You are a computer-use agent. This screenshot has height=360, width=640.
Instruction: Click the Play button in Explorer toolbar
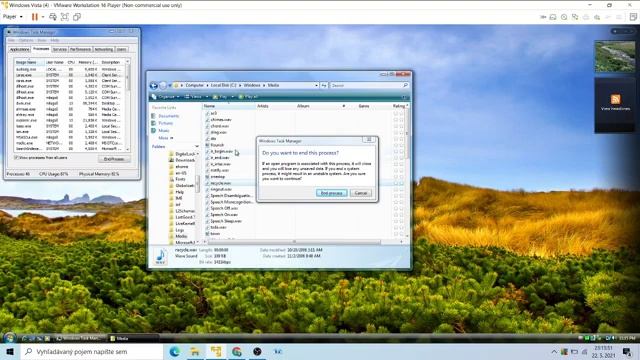220,97
